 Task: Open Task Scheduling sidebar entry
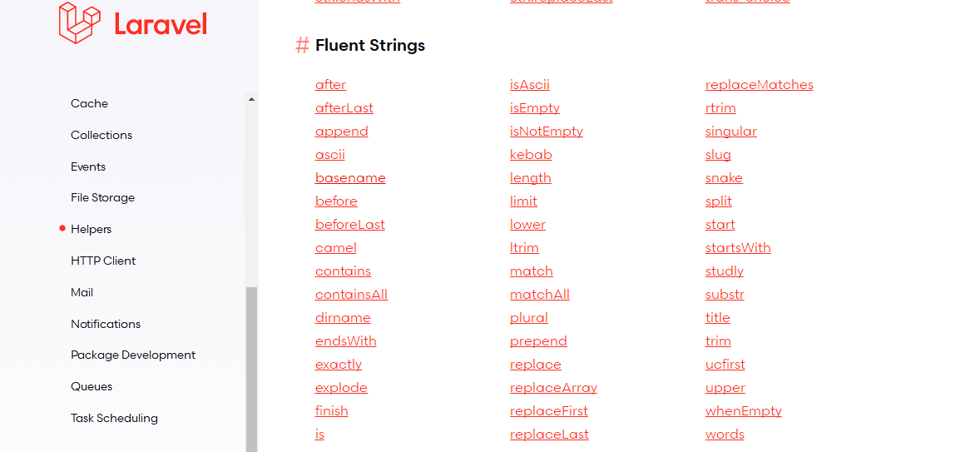(114, 418)
